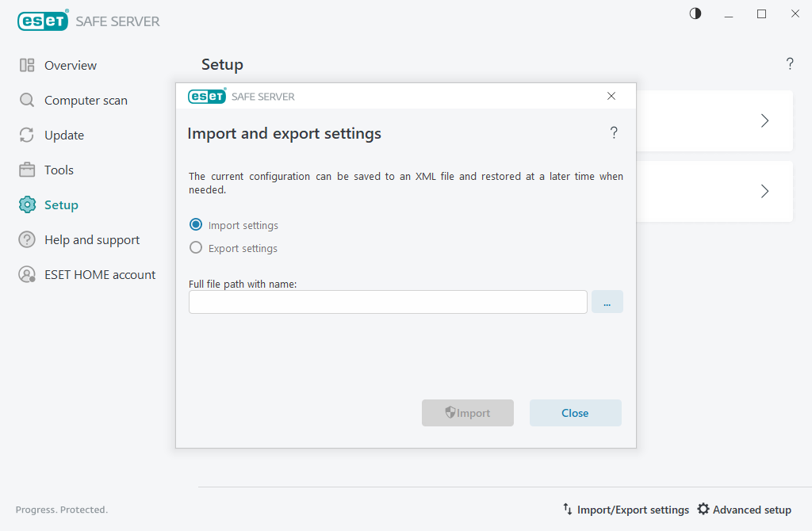Click the dialog help question mark icon
The image size is (812, 531).
(x=614, y=133)
